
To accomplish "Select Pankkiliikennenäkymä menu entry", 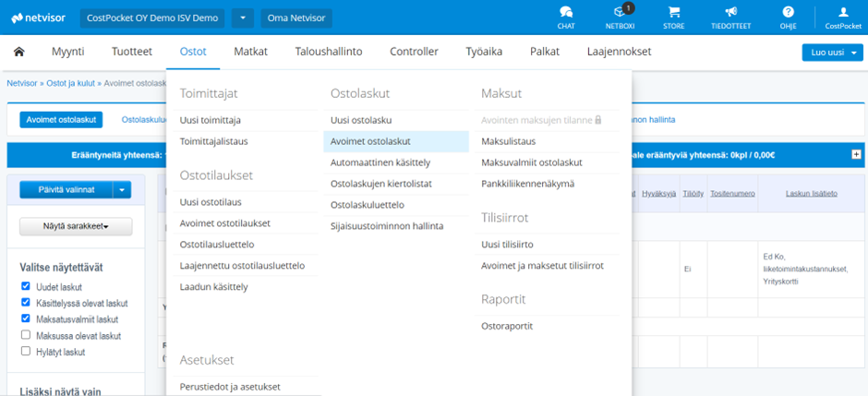I will pyautogui.click(x=527, y=184).
